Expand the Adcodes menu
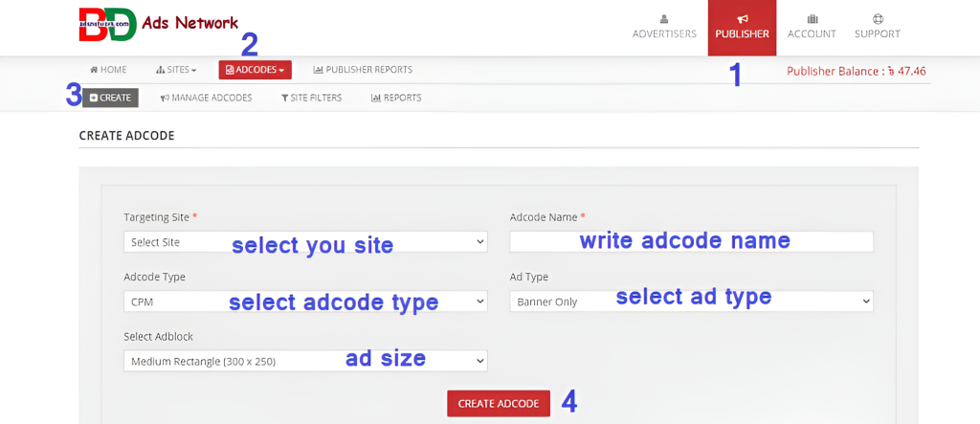The width and height of the screenshot is (980, 424). [x=255, y=70]
